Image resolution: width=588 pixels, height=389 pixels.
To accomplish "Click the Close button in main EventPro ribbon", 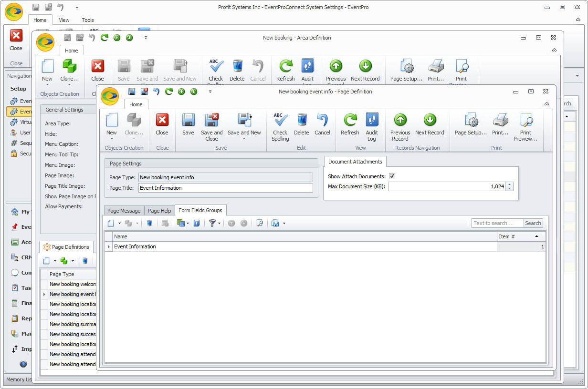I will [16, 40].
